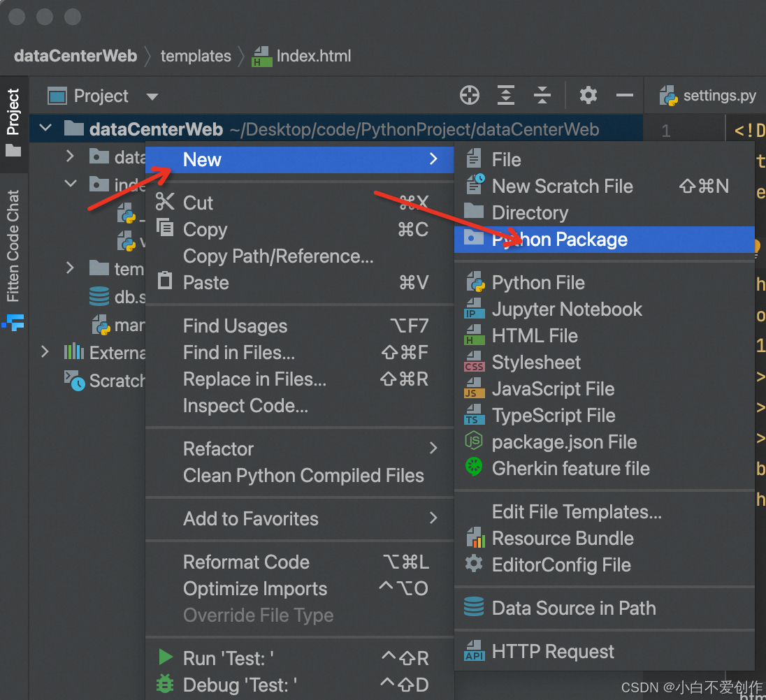766x700 pixels.
Task: Select package.json File option
Action: point(605,442)
